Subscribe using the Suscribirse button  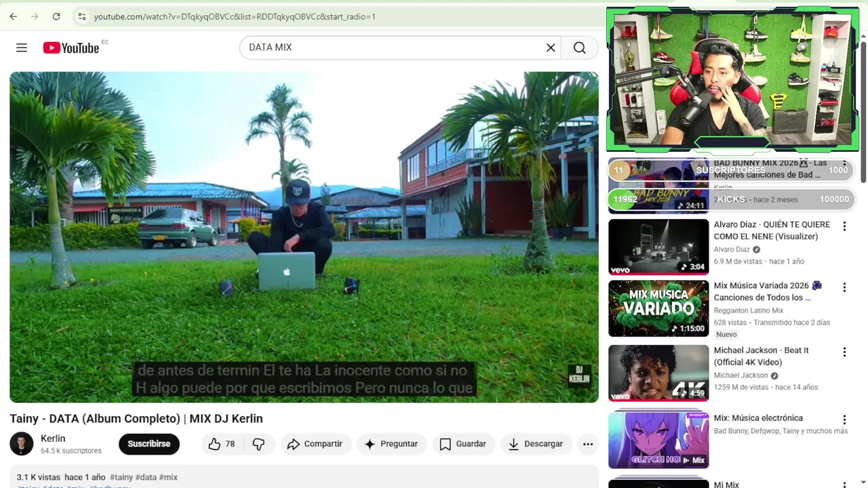[149, 444]
